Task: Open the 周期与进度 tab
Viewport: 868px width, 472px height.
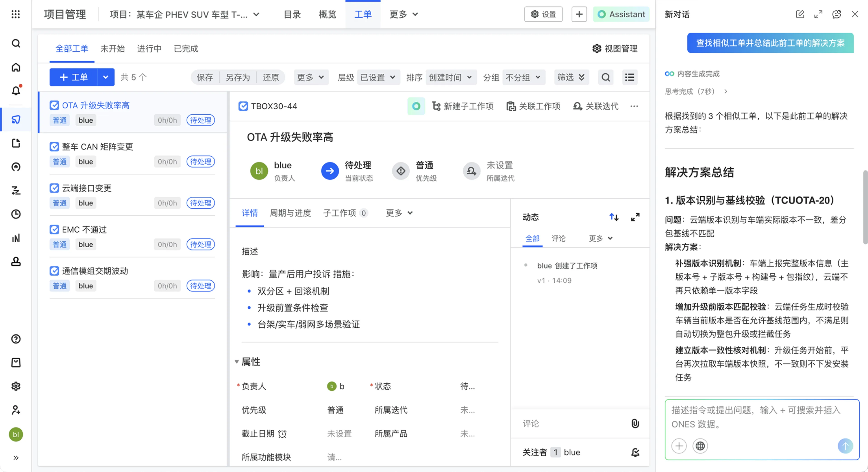Action: click(x=290, y=213)
